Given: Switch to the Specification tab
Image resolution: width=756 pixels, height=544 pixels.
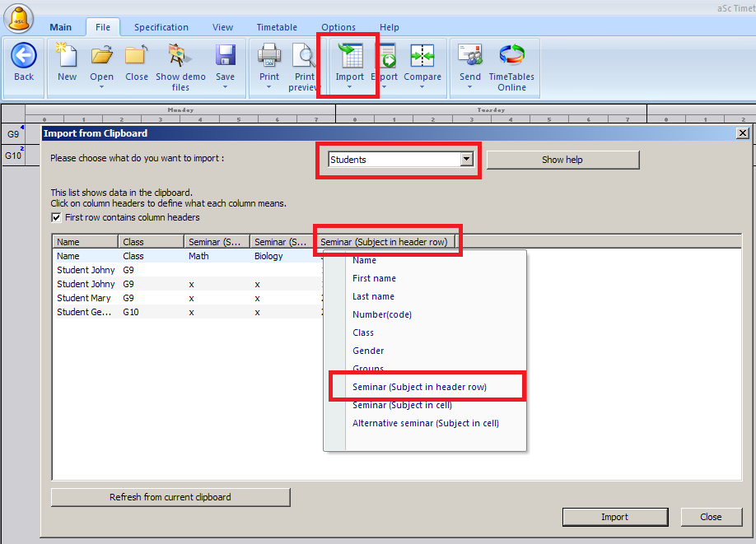Looking at the screenshot, I should pos(161,27).
